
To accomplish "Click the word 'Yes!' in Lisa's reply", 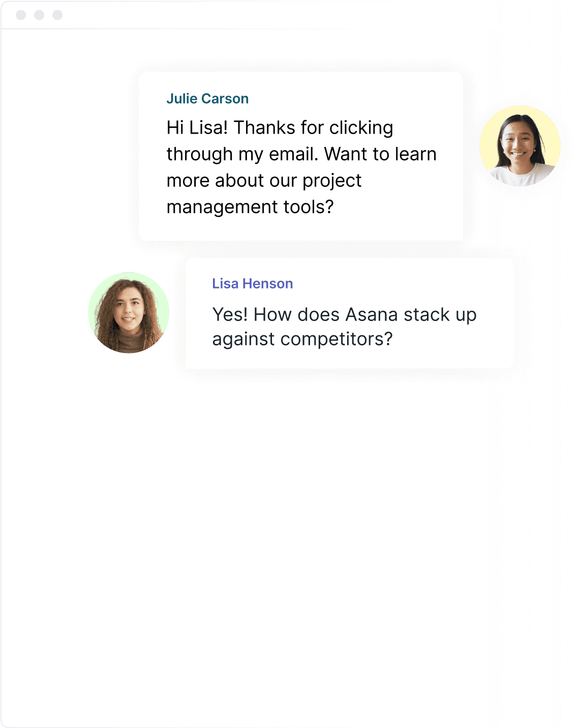I will (x=230, y=314).
